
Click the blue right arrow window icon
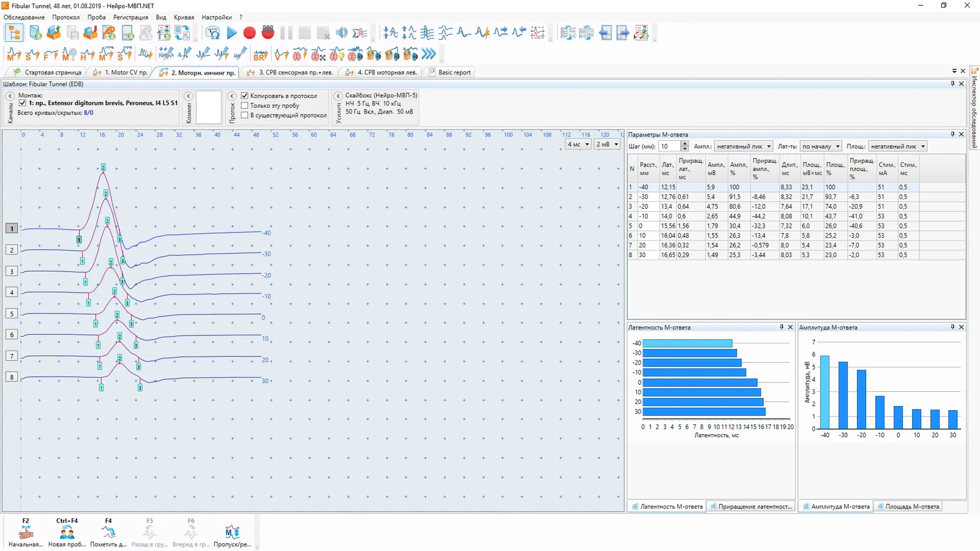pos(623,33)
